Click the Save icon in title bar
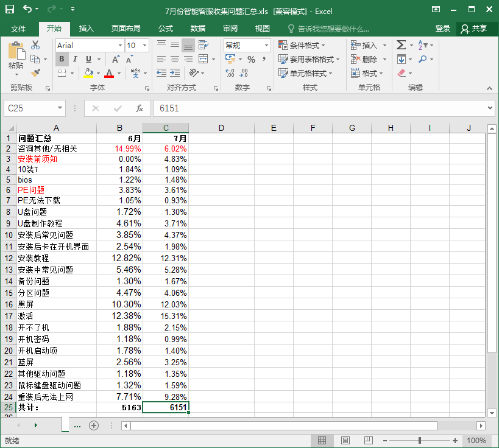The width and height of the screenshot is (499, 448). (x=10, y=10)
